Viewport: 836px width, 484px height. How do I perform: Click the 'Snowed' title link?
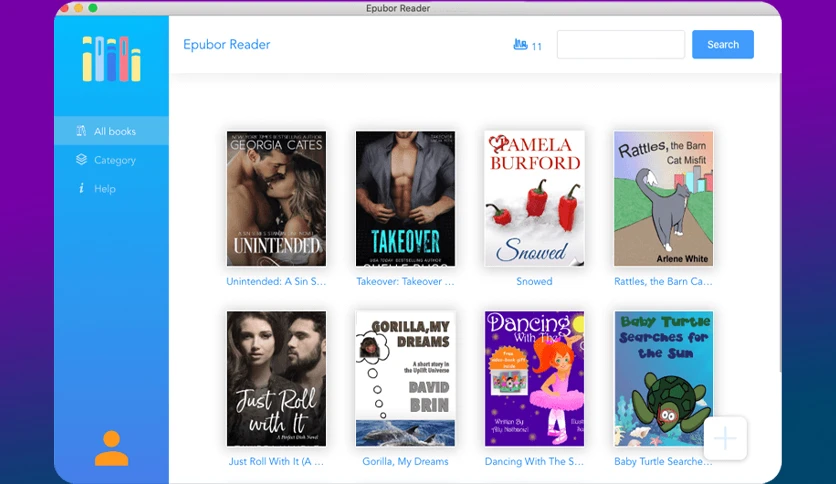[x=534, y=281]
